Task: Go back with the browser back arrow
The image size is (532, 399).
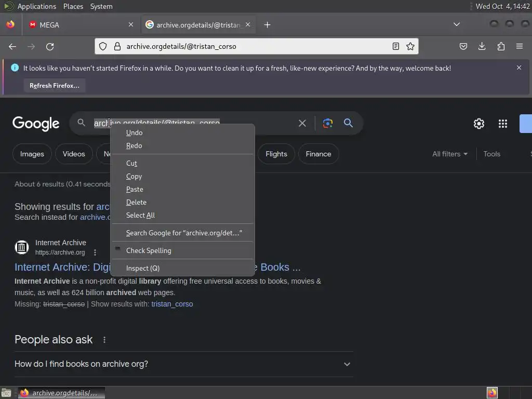Action: pos(12,46)
